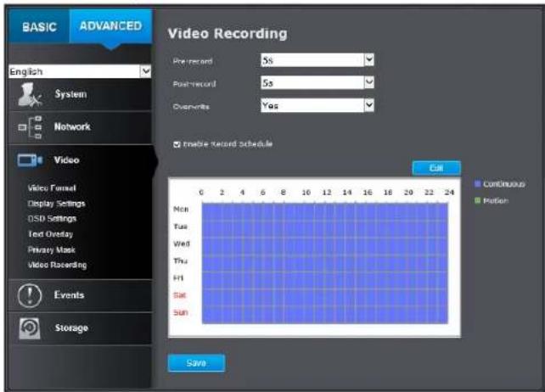
Task: Click the Video camera icon
Action: click(x=31, y=160)
